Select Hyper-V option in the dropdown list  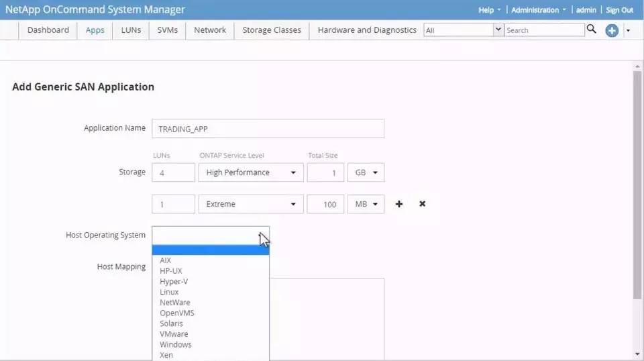click(174, 281)
